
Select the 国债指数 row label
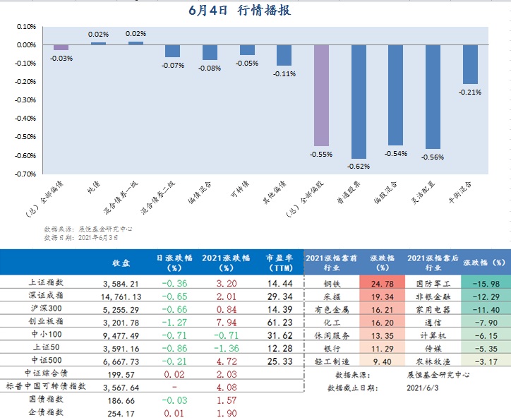coord(46,399)
